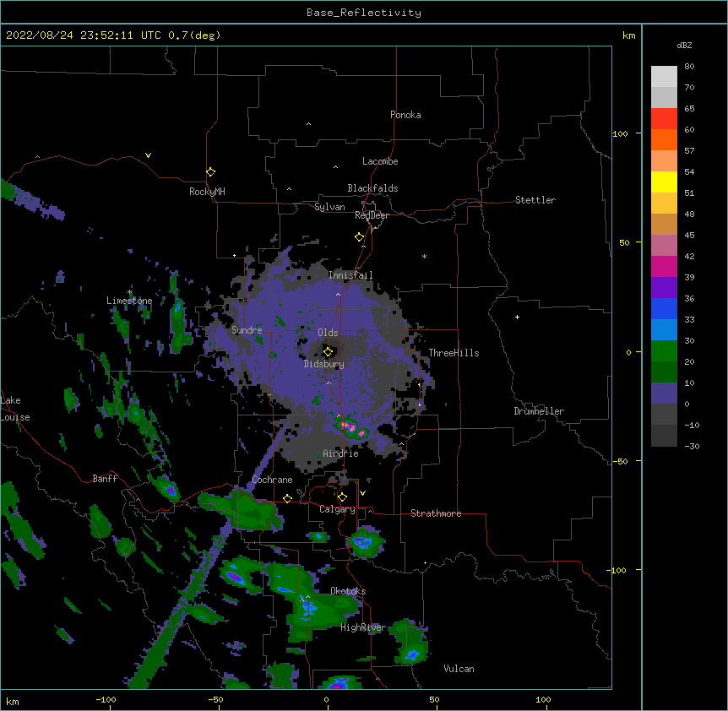Click the km unit label at bottom left
The image size is (728, 711).
pos(13,702)
